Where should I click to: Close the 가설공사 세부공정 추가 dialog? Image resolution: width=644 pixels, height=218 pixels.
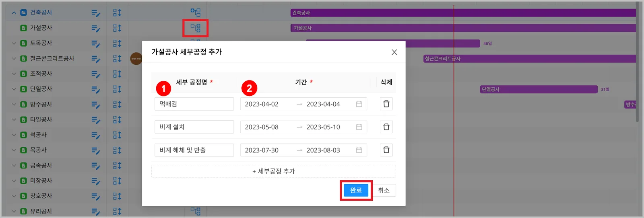394,52
